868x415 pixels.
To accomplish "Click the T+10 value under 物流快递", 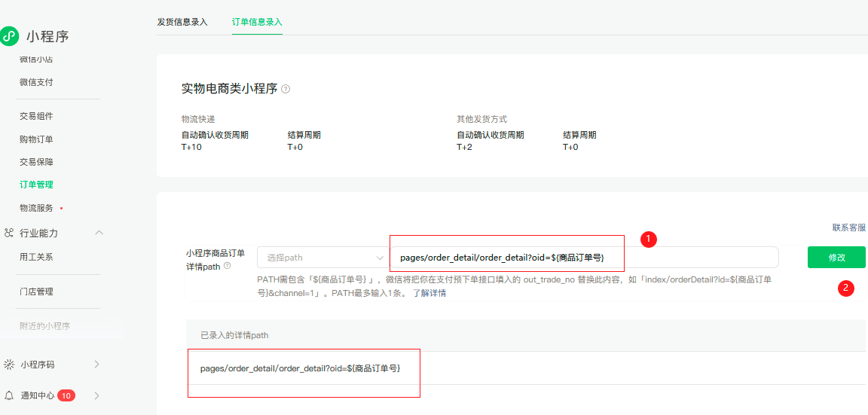I will coord(191,147).
